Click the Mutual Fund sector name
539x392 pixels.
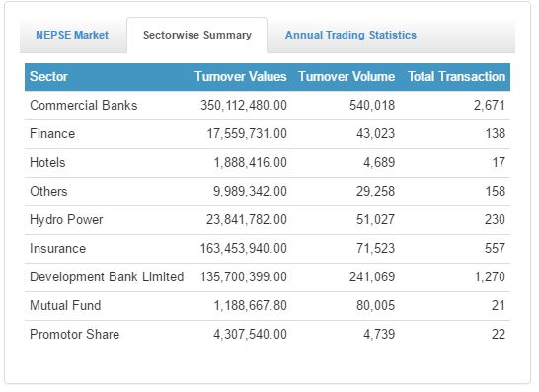pos(65,305)
